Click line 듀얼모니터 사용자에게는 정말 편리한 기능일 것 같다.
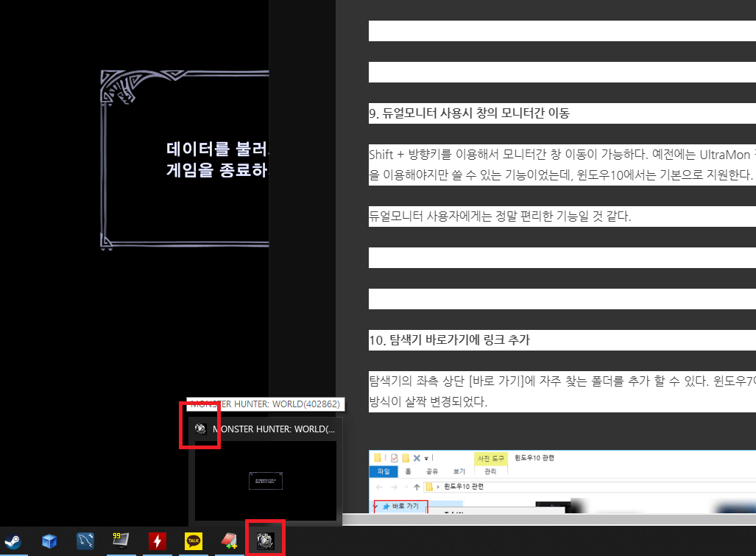Viewport: 756px width, 556px height. coord(500,216)
